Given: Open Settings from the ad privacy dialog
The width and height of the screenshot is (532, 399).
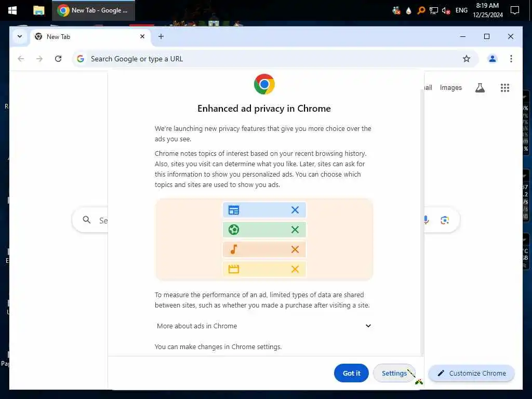Looking at the screenshot, I should point(394,373).
